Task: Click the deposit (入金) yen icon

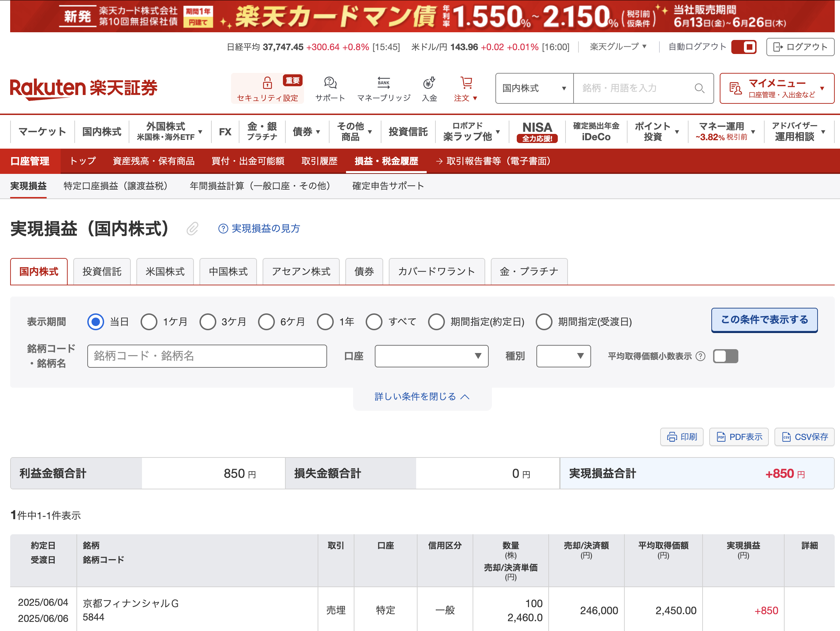Action: 429,82
